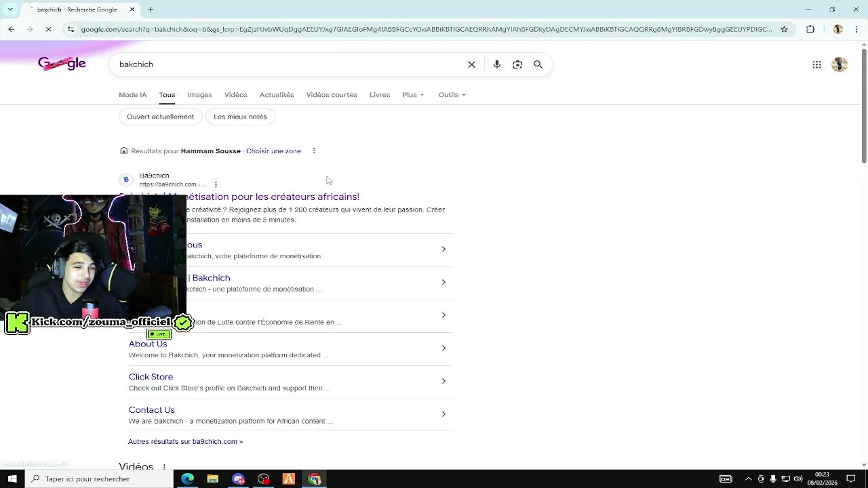
Task: Open the Livres tab
Action: tap(380, 95)
